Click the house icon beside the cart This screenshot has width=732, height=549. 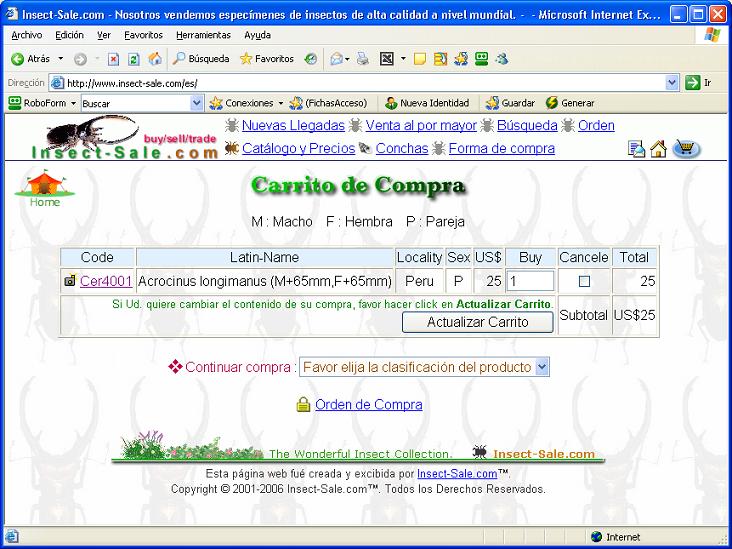[x=658, y=149]
